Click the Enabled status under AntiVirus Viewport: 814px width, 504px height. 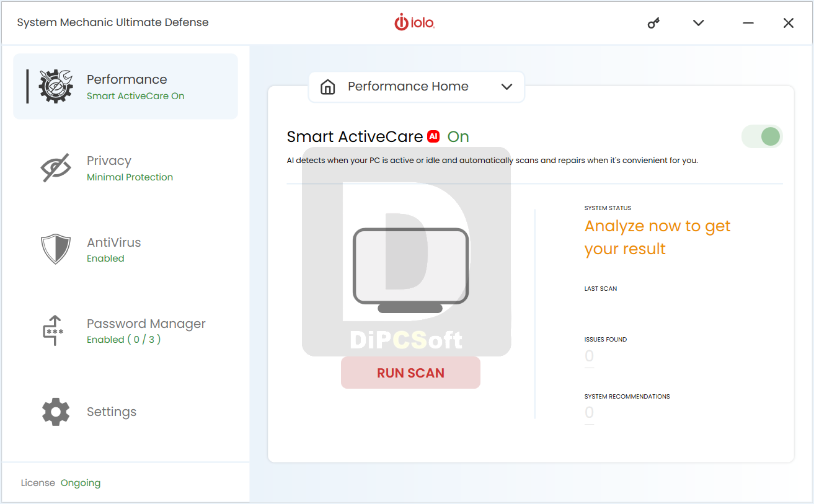[105, 259]
